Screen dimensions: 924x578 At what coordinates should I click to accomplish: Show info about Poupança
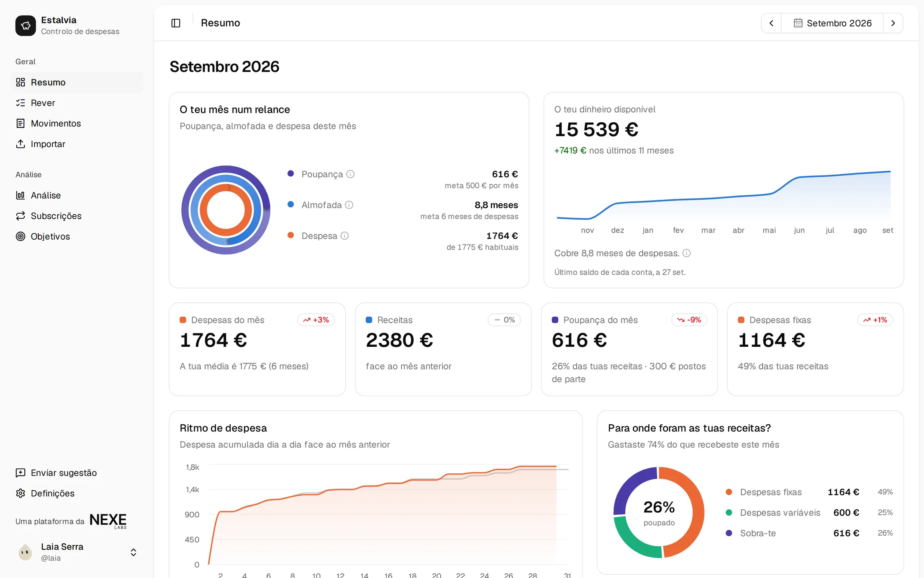(x=351, y=174)
